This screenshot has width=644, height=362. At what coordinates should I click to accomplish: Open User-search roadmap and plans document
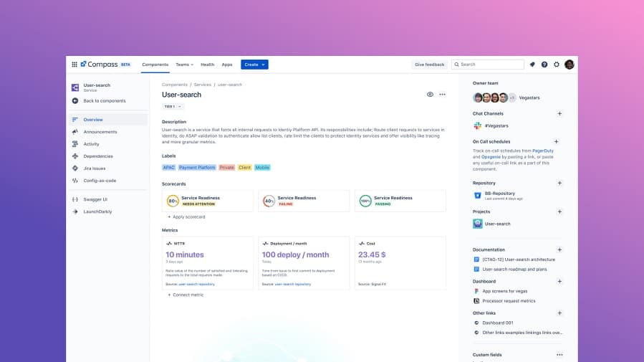pyautogui.click(x=514, y=269)
